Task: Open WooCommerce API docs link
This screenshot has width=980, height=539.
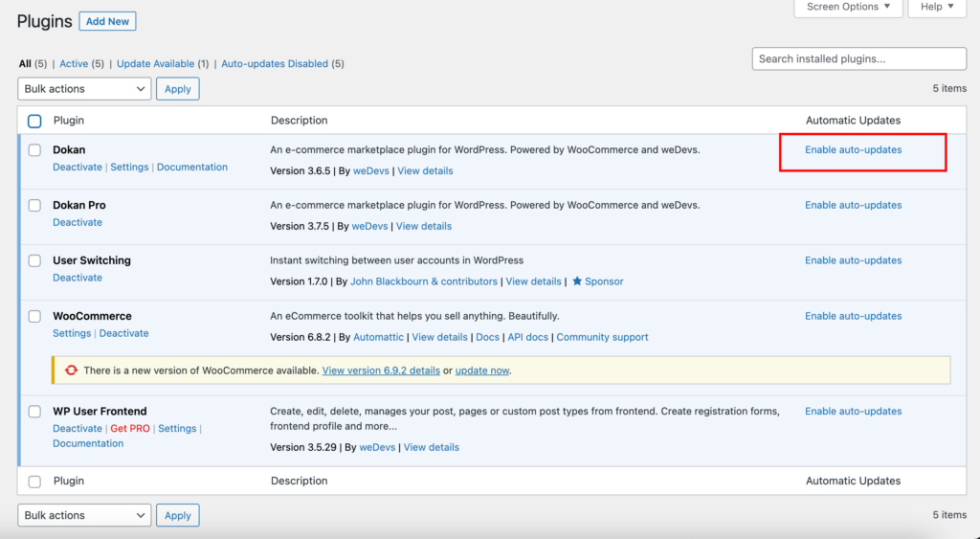Action: pos(527,337)
